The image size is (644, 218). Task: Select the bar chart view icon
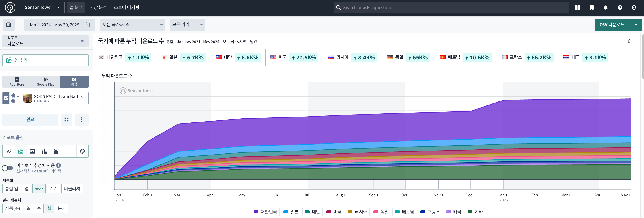(x=44, y=151)
